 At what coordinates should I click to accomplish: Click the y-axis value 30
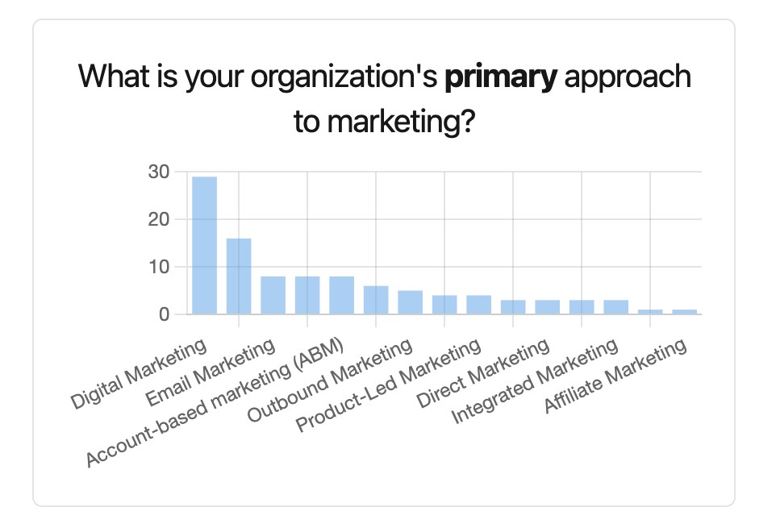tap(158, 172)
